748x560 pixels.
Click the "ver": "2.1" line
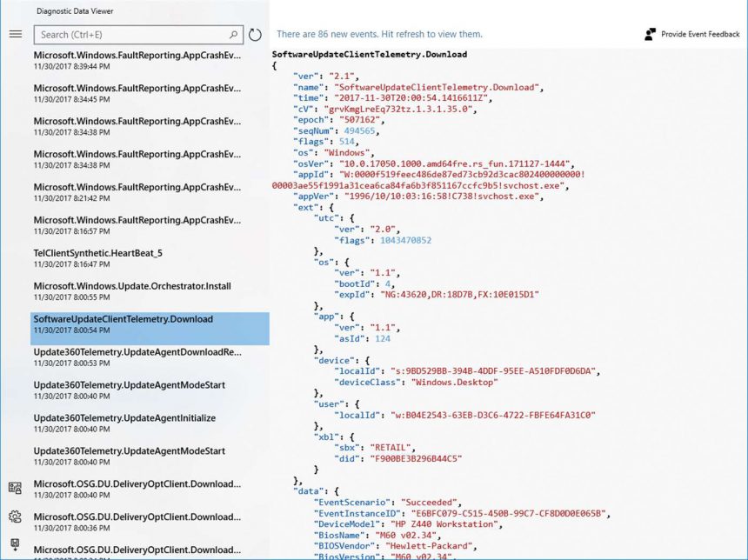326,77
